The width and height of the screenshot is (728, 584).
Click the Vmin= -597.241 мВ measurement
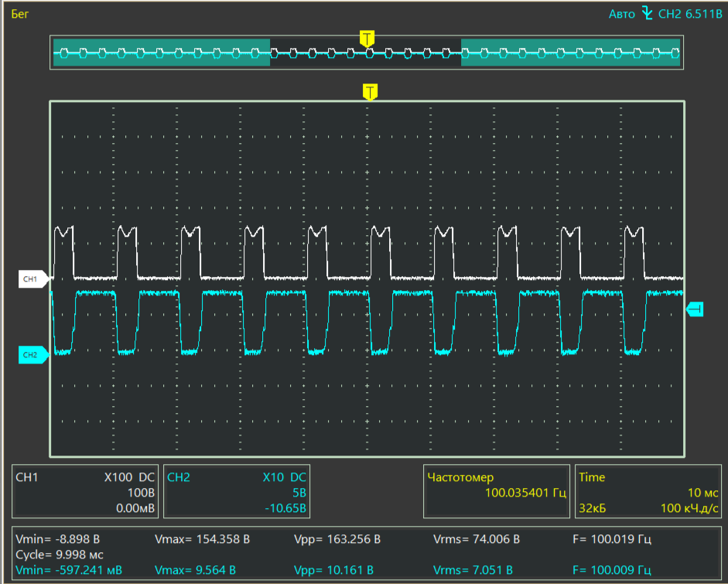[x=69, y=570]
